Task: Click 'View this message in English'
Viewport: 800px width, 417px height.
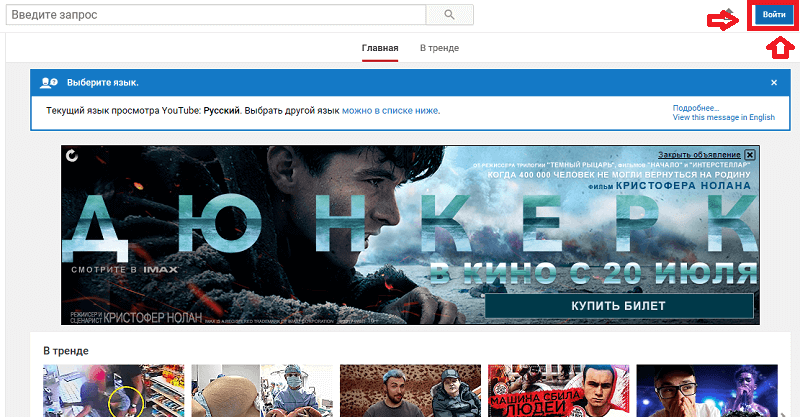Action: 723,117
